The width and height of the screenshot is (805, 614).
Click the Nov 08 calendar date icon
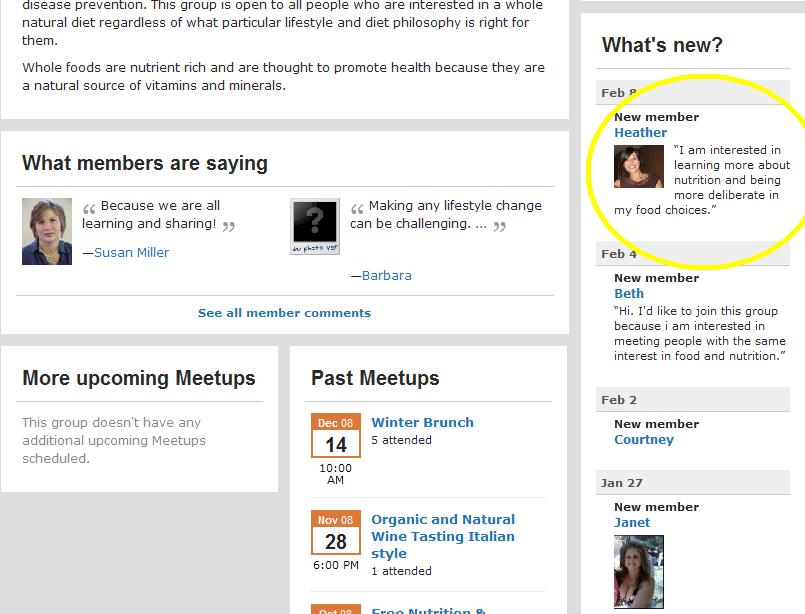(x=336, y=534)
